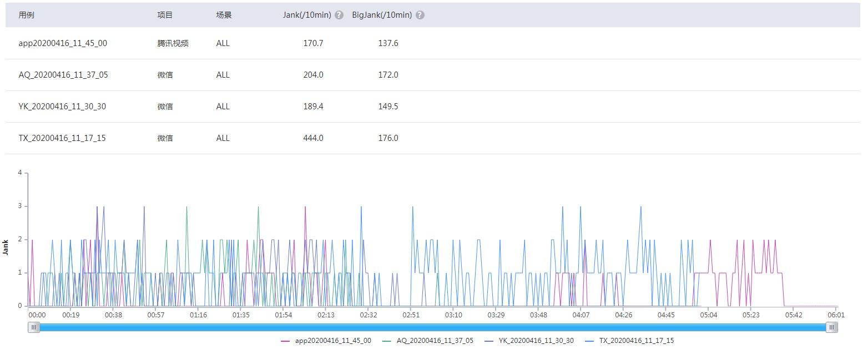This screenshot has height=349, width=868.
Task: Click the BigJank(/10min) help question-mark icon
Action: click(x=420, y=15)
